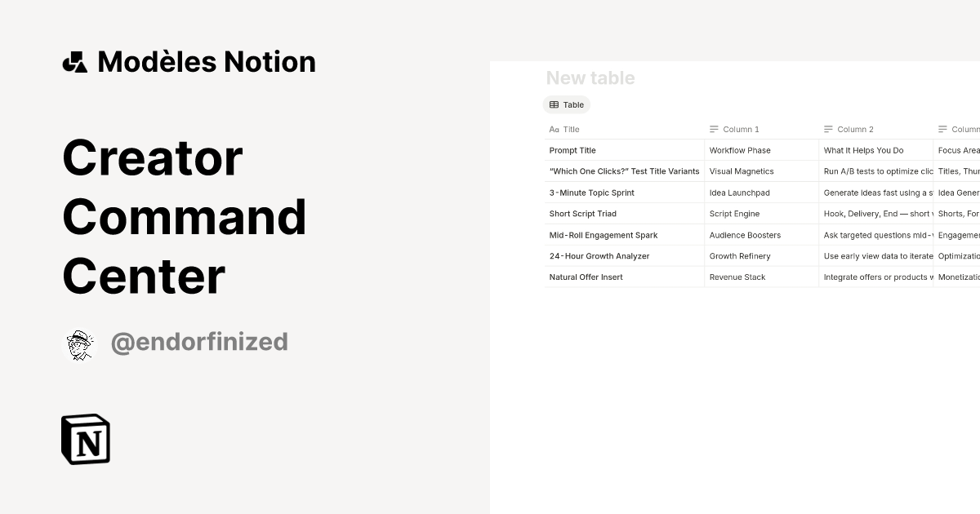Screen dimensions: 980x514
Task: Click the Notion logo icon
Action: tap(85, 439)
